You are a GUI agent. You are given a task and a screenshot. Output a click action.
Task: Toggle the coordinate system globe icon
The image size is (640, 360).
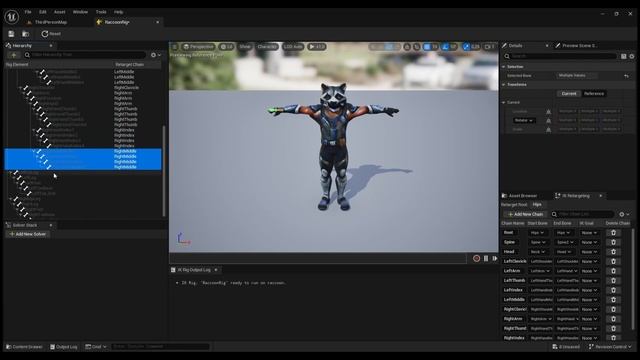(x=407, y=47)
